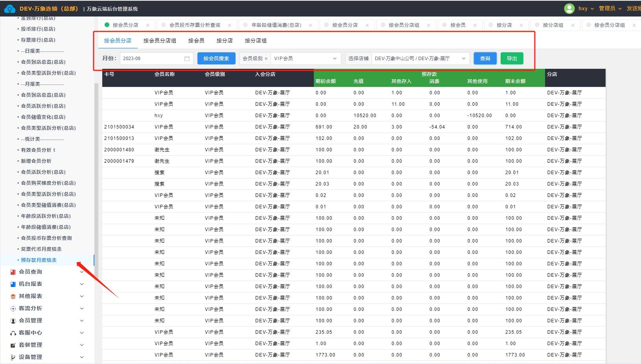Click the 1773.00 opening balance cell
The height and width of the screenshot is (364, 641).
coord(325,355)
